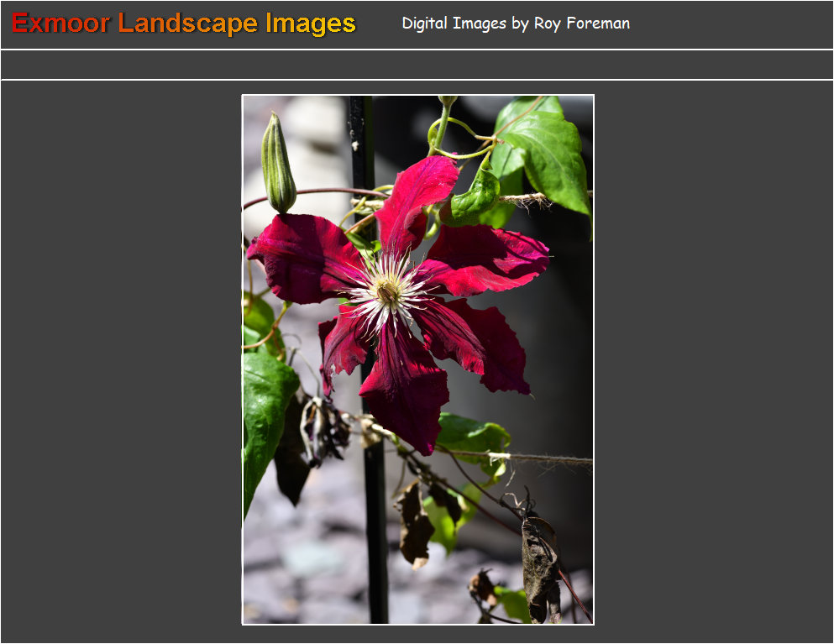The width and height of the screenshot is (834, 644).
Task: Click the unopened green flower bud
Action: (x=277, y=165)
